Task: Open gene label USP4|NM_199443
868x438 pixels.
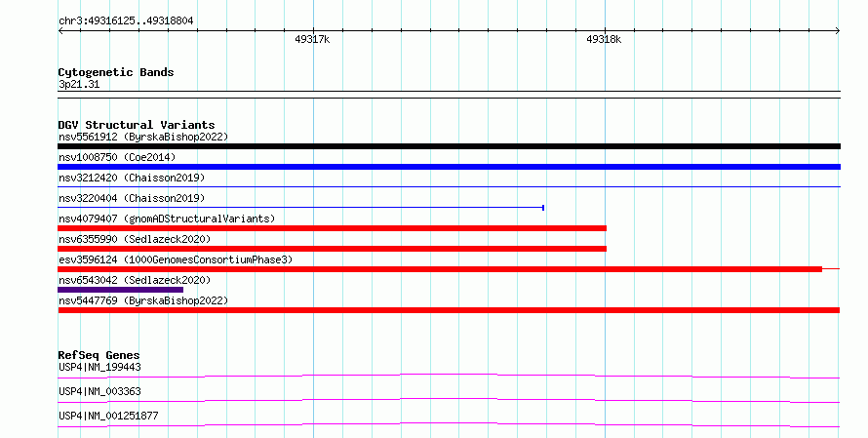Action: pos(99,367)
